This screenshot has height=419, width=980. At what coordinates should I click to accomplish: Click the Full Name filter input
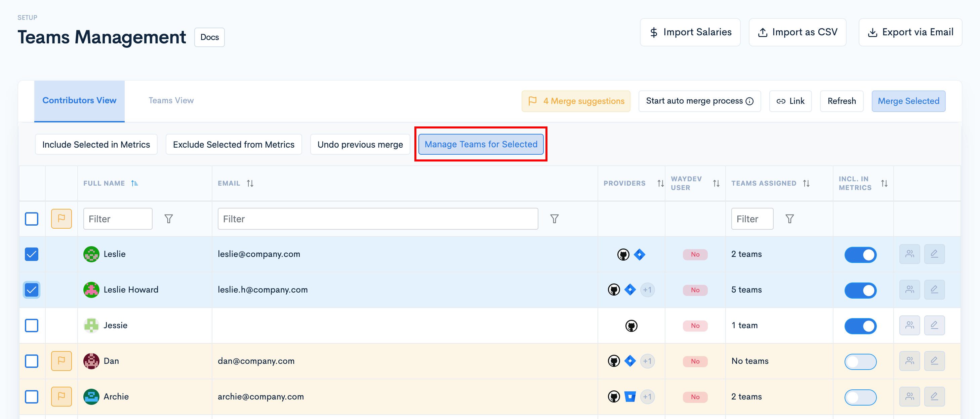pos(118,219)
